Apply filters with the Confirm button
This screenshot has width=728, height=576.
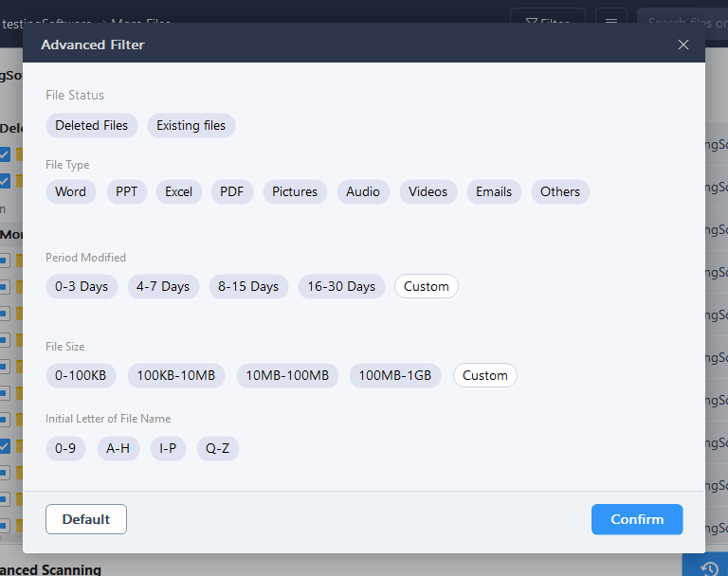[637, 519]
